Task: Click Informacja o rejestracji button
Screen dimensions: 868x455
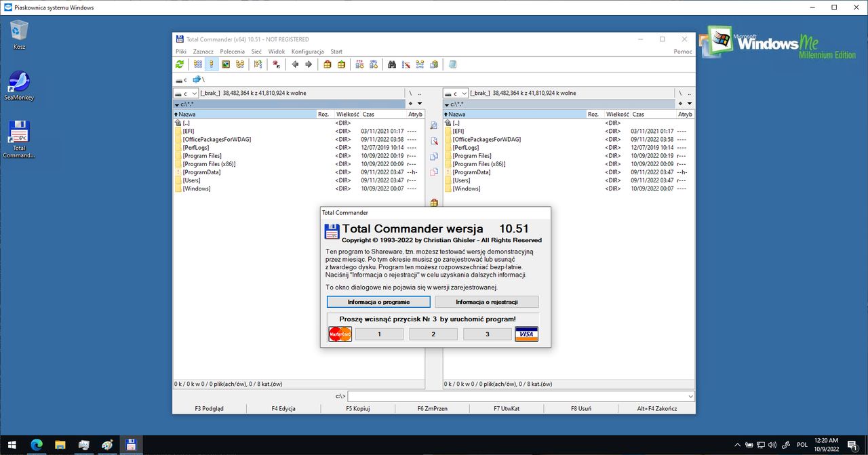Action: coord(486,302)
